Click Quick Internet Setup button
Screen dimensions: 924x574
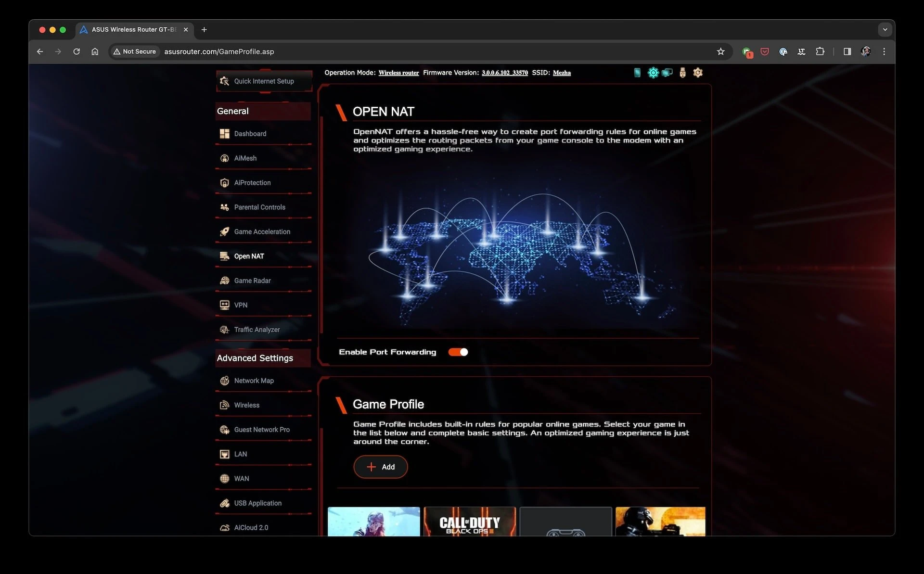(x=264, y=81)
